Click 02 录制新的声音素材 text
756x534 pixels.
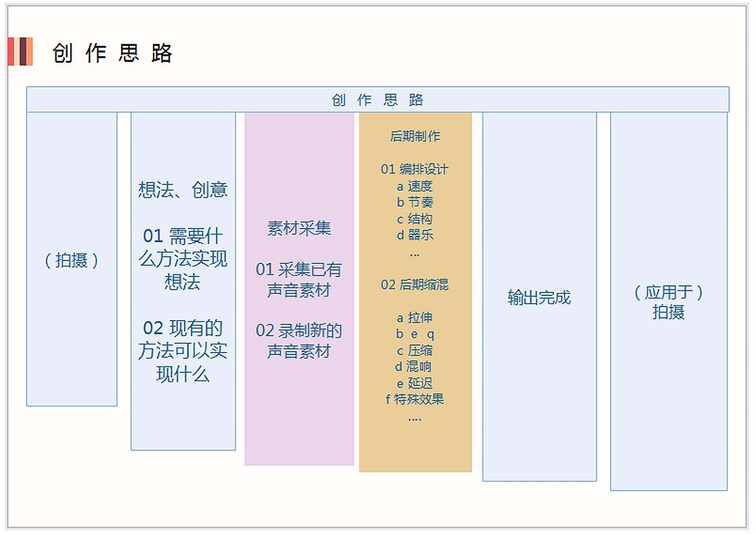pos(299,341)
